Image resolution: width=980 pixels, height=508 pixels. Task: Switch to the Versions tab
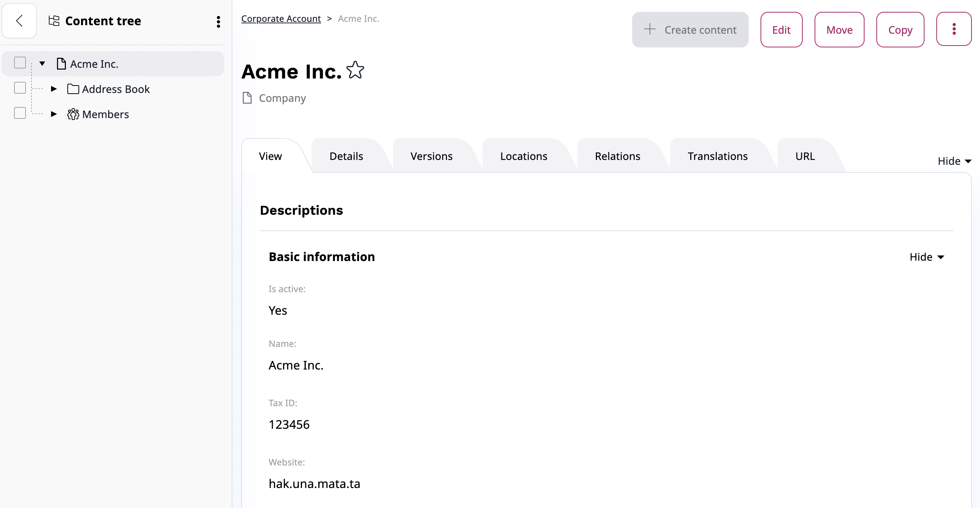tap(431, 156)
